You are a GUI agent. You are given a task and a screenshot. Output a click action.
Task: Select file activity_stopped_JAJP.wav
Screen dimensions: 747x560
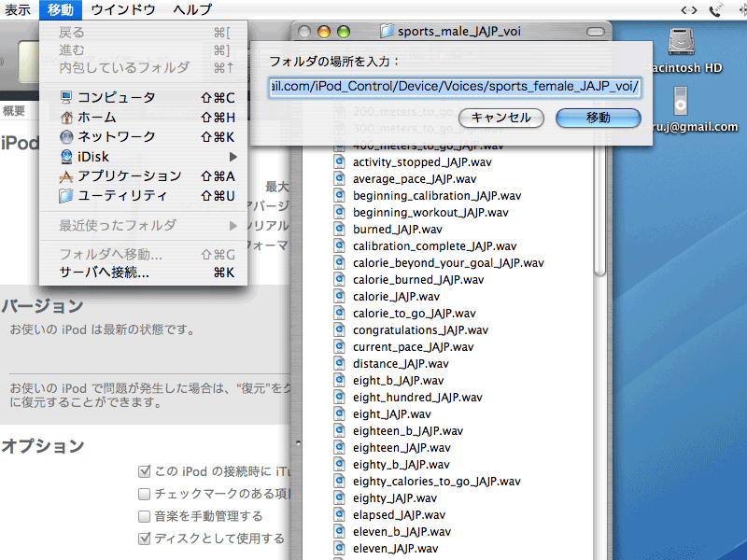tap(422, 162)
